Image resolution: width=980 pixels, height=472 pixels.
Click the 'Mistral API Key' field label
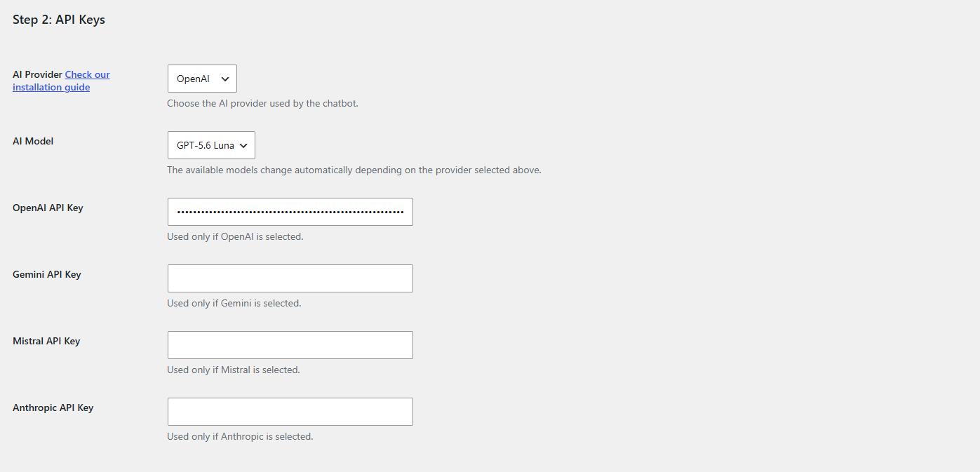click(x=46, y=341)
